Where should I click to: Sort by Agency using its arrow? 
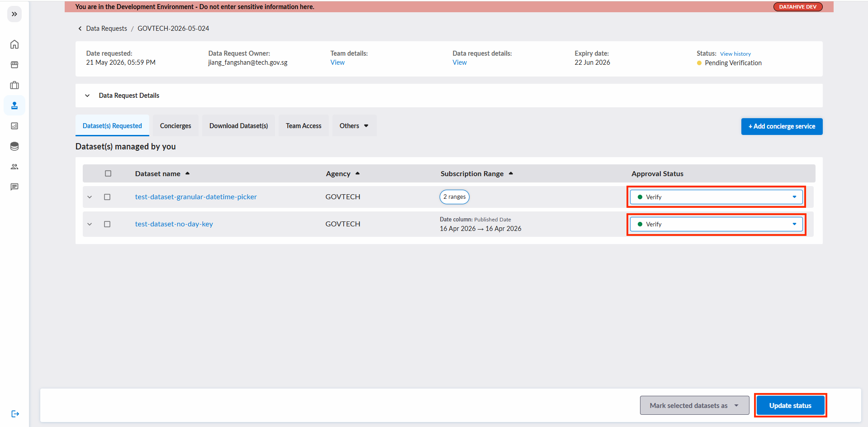pyautogui.click(x=357, y=173)
